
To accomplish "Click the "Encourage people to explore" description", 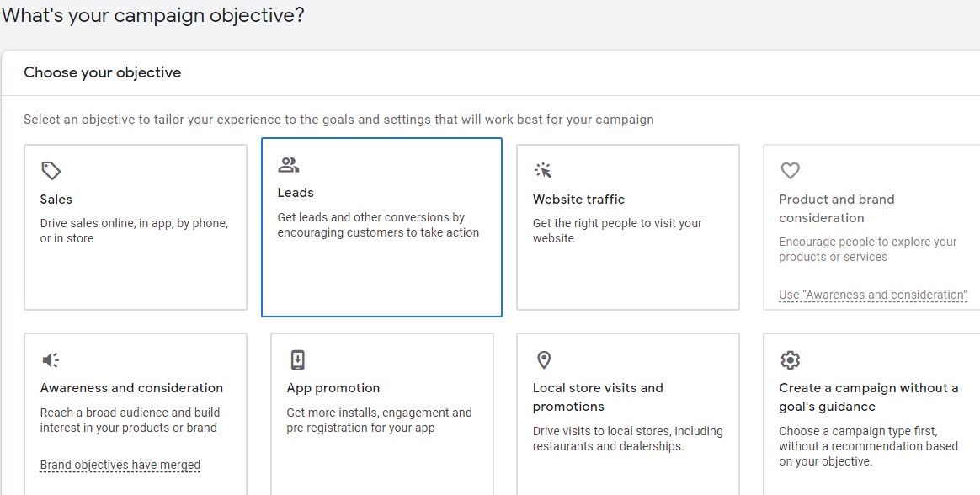I will coord(868,249).
